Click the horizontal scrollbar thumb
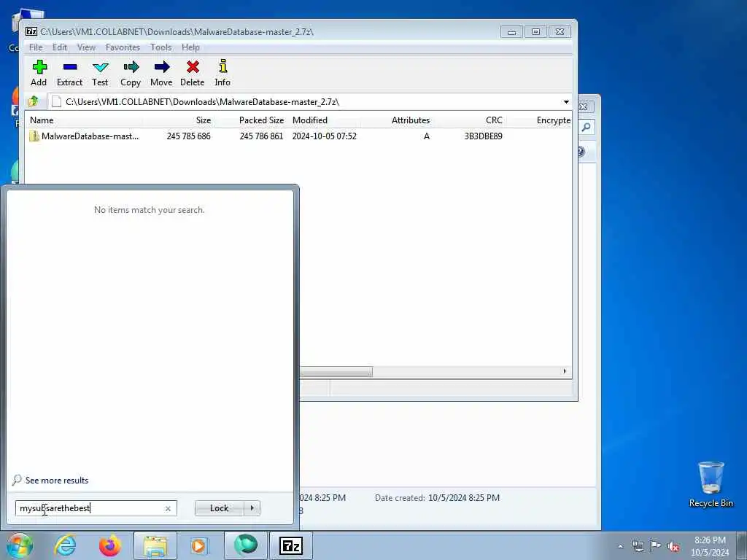 click(336, 371)
